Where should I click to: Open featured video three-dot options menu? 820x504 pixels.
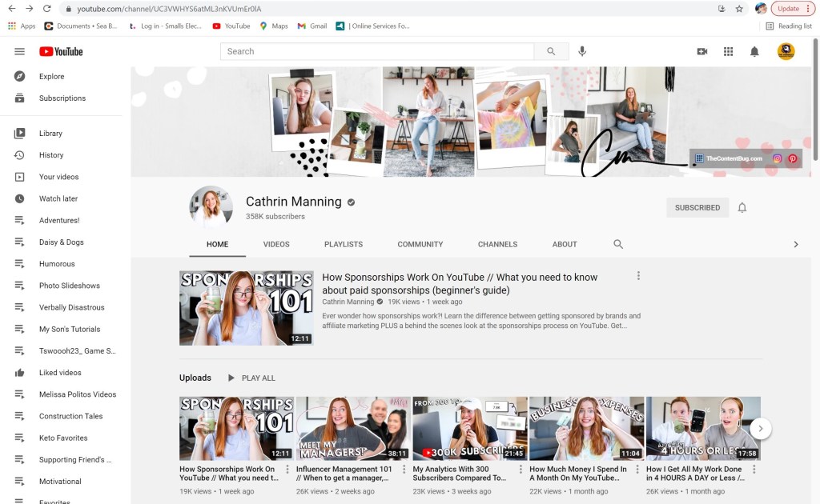[x=638, y=276]
